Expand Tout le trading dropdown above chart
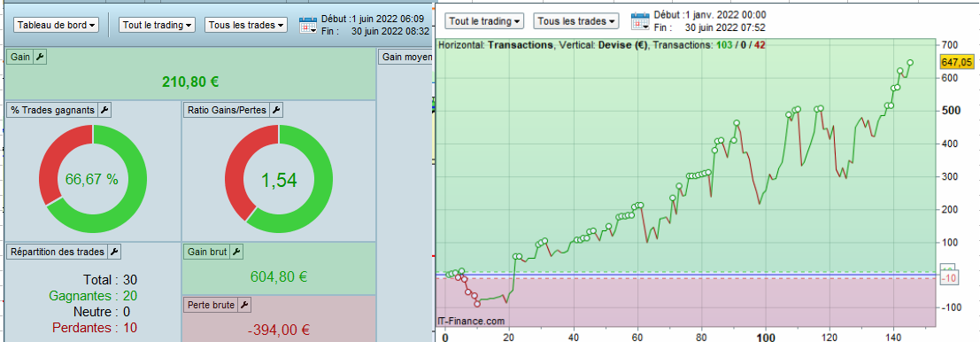This screenshot has width=980, height=342. point(484,20)
